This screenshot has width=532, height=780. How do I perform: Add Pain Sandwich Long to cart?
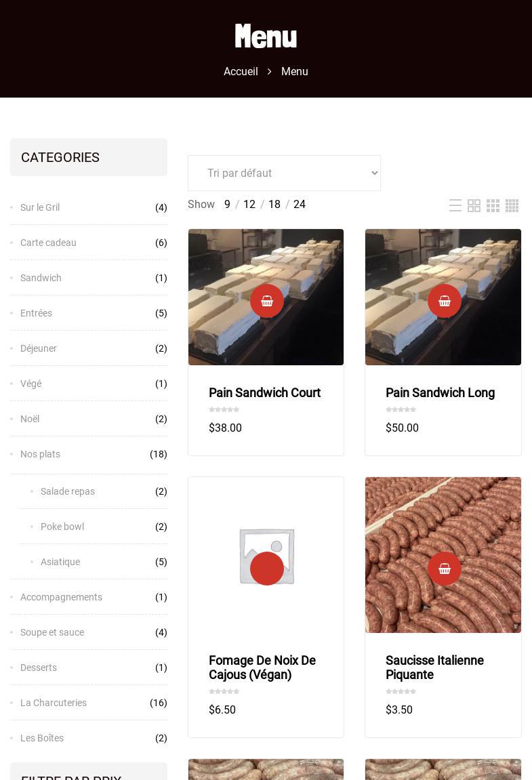coord(445,301)
